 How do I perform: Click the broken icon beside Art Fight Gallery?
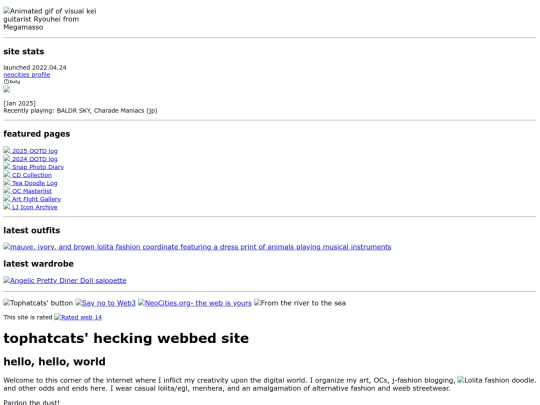7,198
